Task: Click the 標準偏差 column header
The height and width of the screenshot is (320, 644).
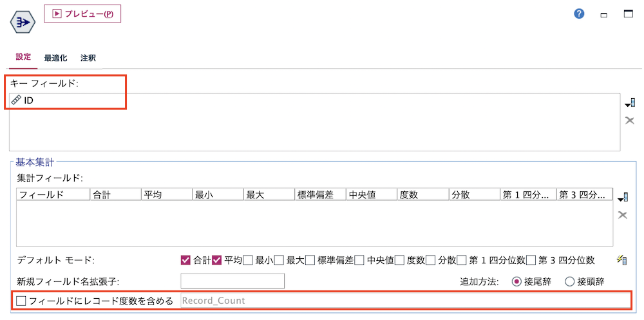Action: pos(321,194)
